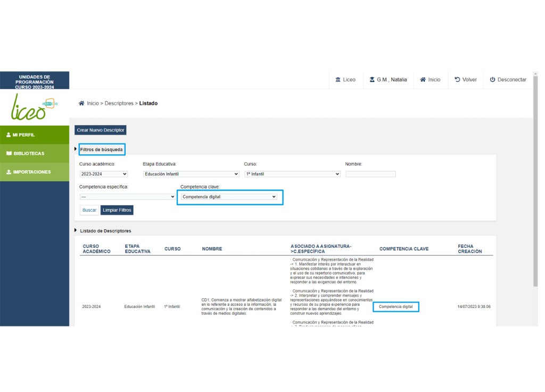Open Liceo institution link in top bar

coord(345,80)
